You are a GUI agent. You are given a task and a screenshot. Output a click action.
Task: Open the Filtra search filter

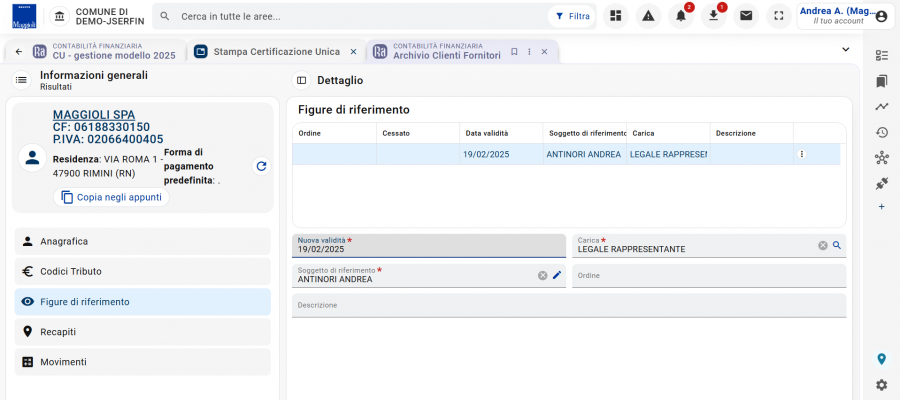[572, 16]
